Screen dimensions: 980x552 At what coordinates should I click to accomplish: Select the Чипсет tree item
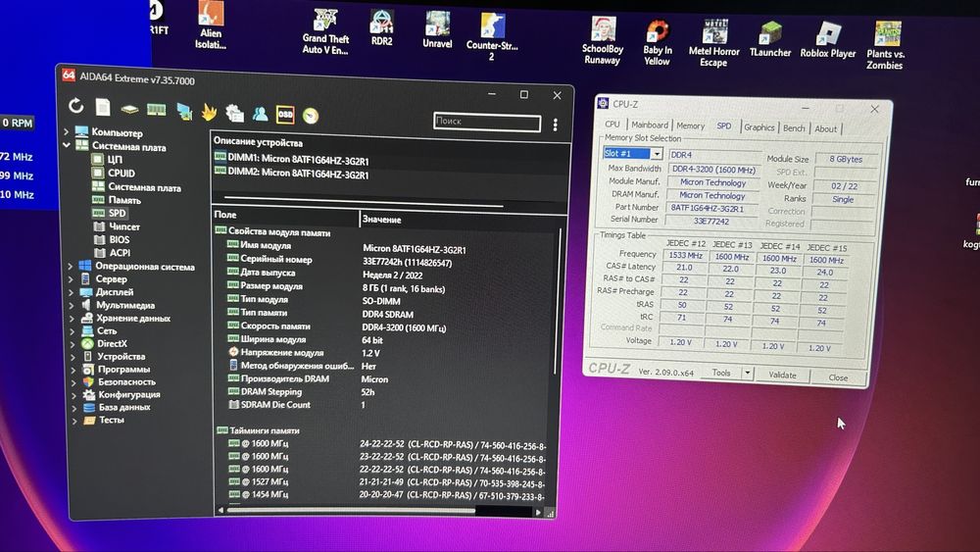(124, 226)
